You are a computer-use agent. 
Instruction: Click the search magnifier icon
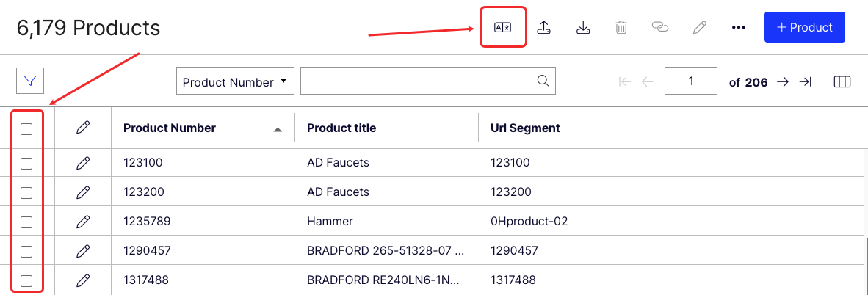click(x=543, y=81)
